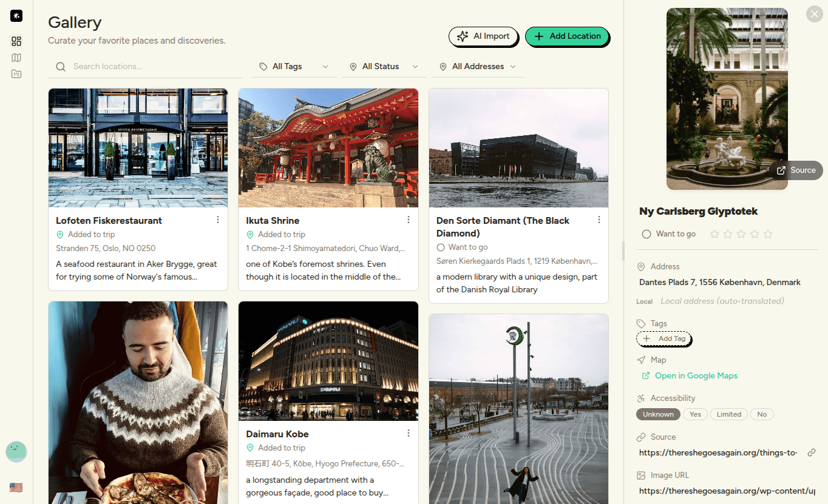Rate the location five stars
Screen dimensions: 828x504
(x=768, y=234)
